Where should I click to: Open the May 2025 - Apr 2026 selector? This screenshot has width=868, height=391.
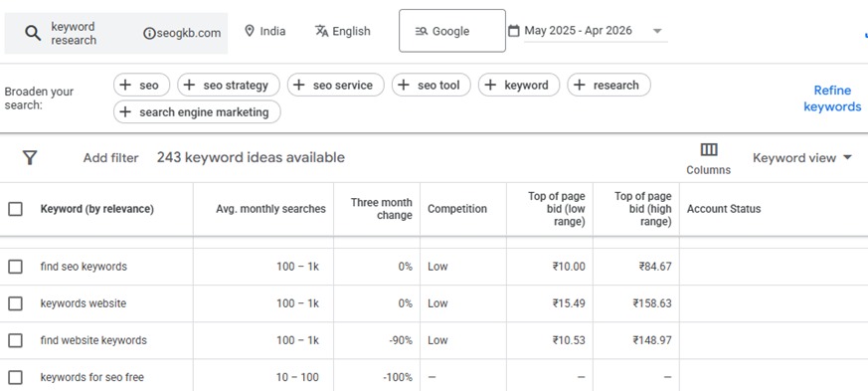pos(596,31)
